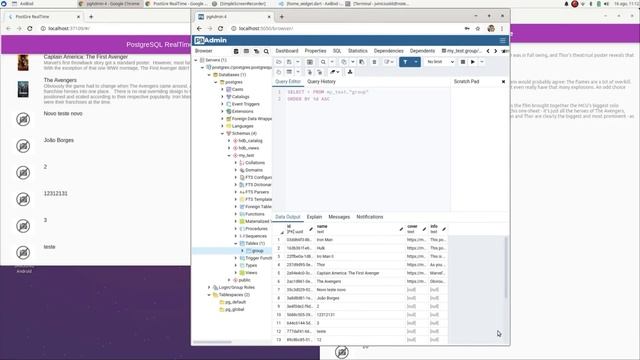Select the 'group' table in the tree

coord(258,251)
